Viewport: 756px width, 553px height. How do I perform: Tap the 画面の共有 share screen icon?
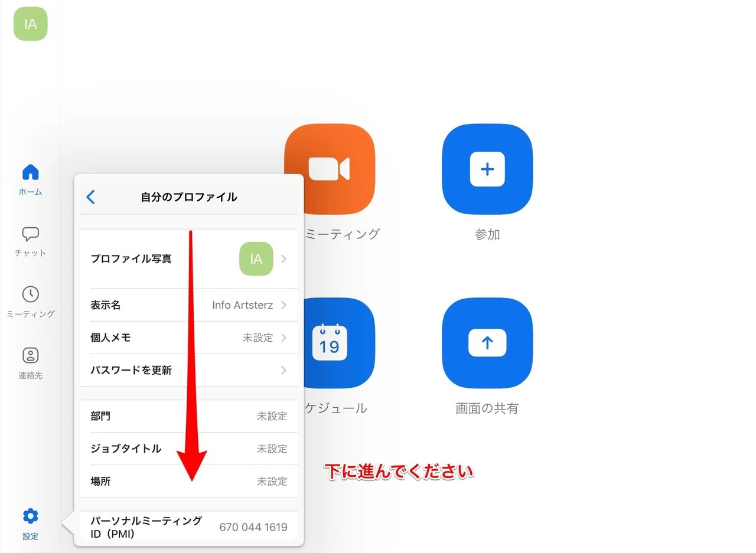[x=487, y=343]
